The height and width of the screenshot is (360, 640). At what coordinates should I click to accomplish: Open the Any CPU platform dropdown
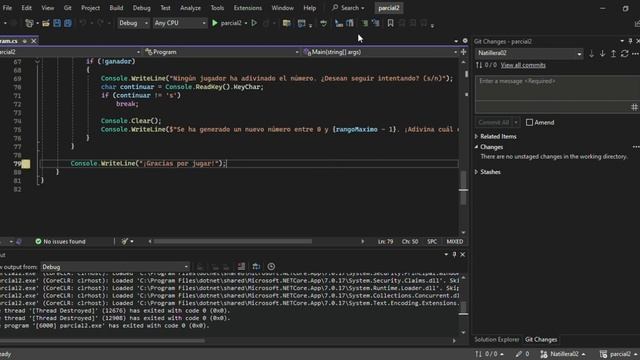point(180,23)
